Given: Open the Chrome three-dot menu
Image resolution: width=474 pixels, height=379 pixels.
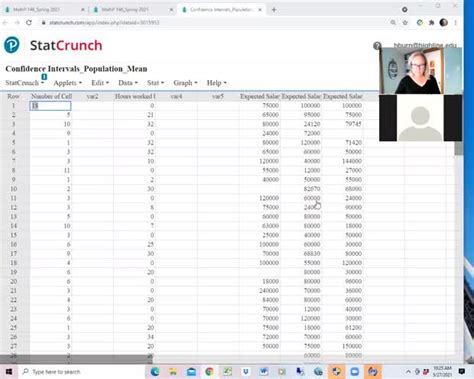Looking at the screenshot, I should coord(455,23).
